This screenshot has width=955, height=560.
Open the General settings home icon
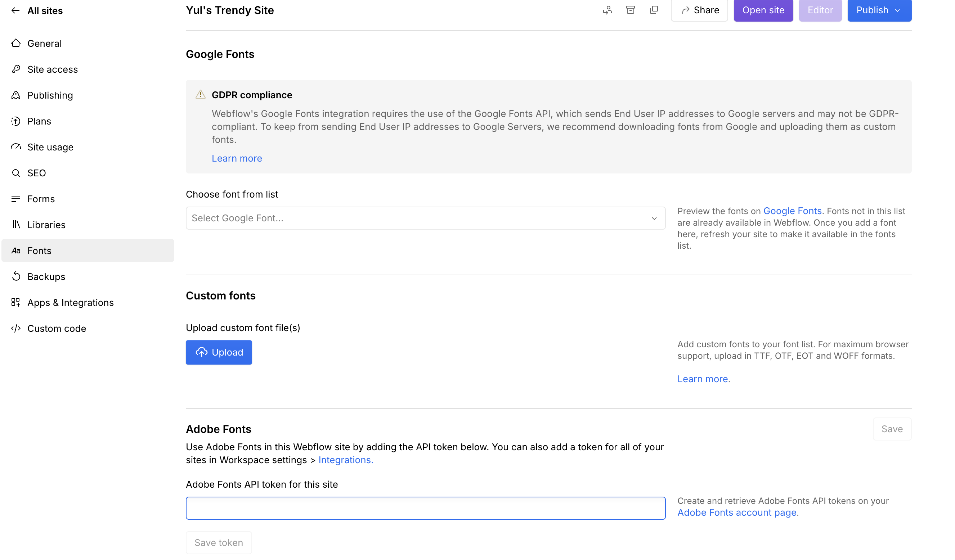pyautogui.click(x=15, y=43)
